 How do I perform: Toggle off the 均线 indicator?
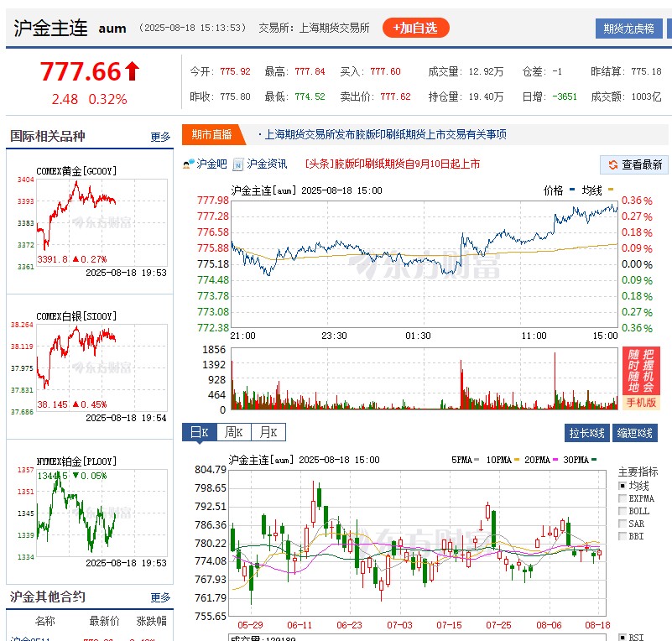pyautogui.click(x=622, y=484)
